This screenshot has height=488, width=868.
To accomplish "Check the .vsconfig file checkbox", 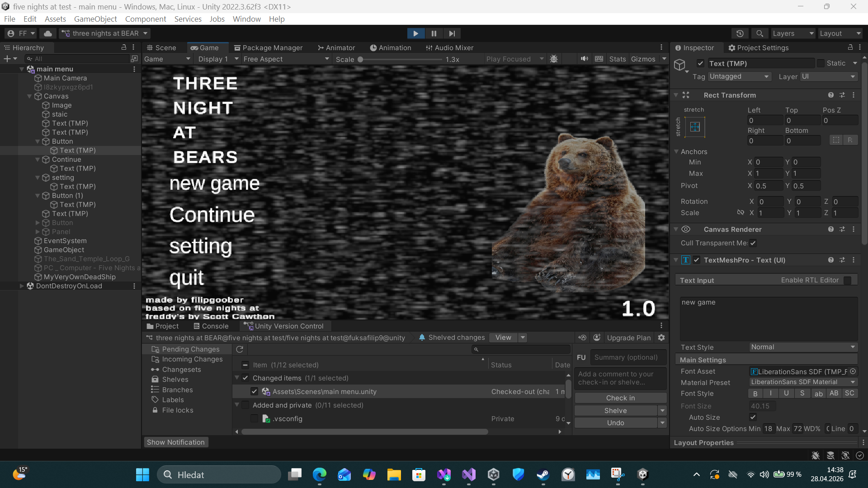I will (254, 418).
